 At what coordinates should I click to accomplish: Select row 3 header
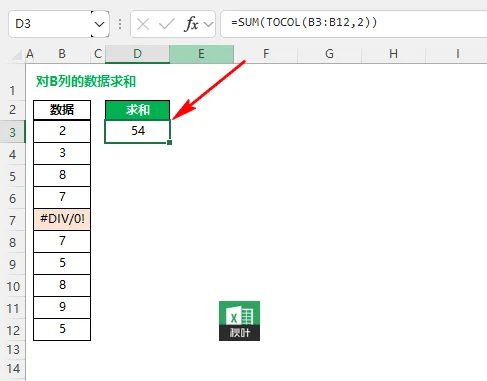pos(13,132)
